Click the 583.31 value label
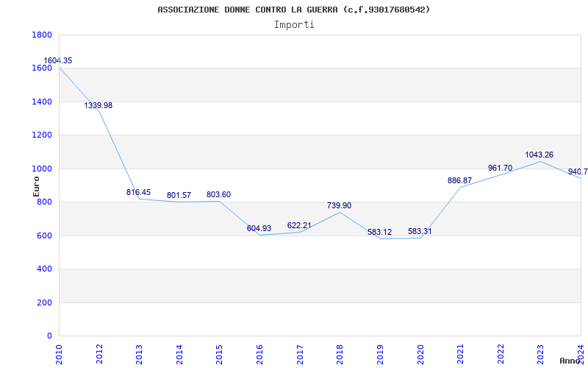The image size is (588, 368). (420, 231)
